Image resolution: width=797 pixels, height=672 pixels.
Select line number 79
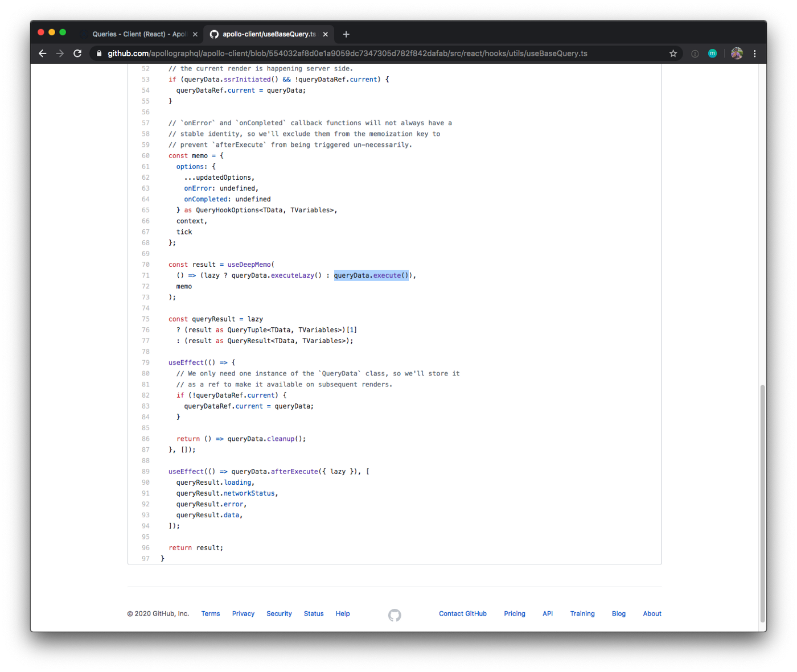[x=146, y=362]
